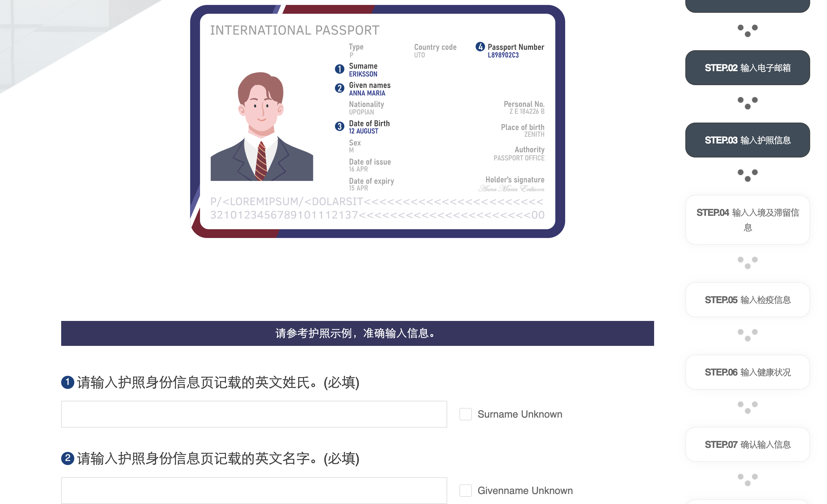The width and height of the screenshot is (827, 504).
Task: Click the number 2 badge by given-name question
Action: (67, 458)
